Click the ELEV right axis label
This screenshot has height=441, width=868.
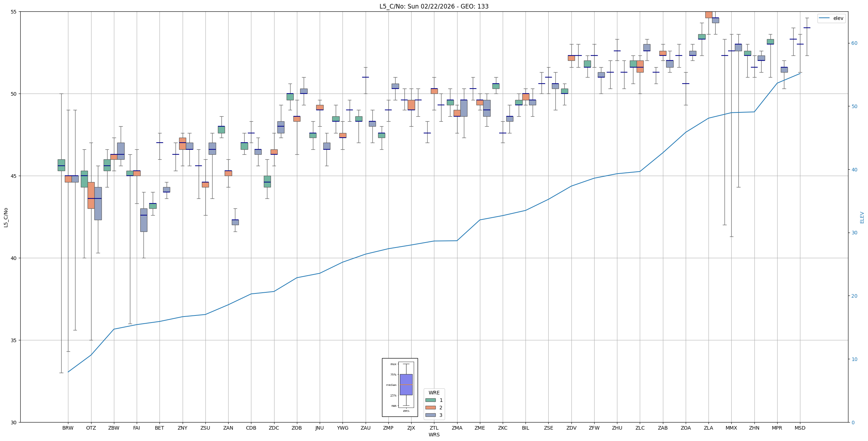point(862,217)
